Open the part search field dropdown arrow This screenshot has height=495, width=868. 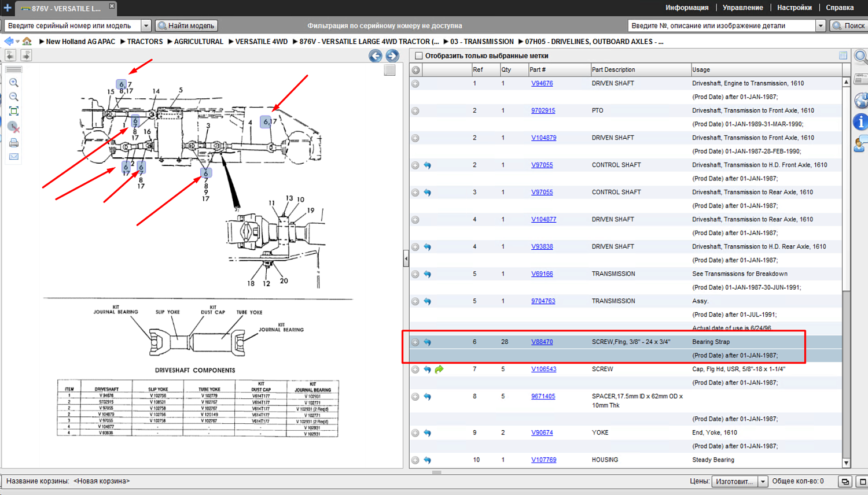coord(820,25)
